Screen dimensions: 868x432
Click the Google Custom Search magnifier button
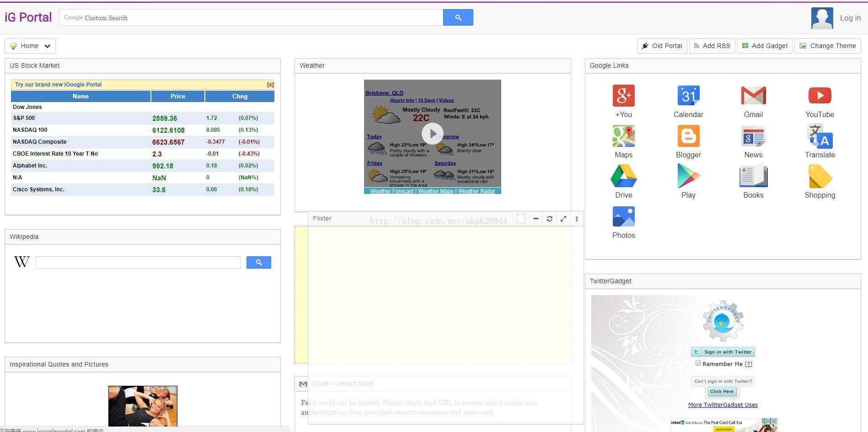[458, 17]
